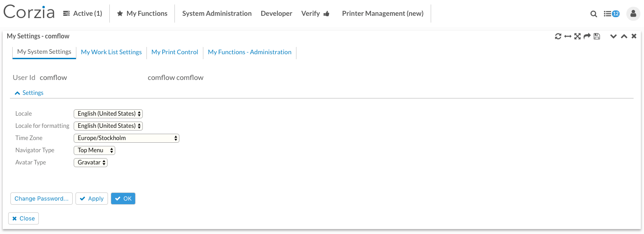
Task: Click the horizontal resize arrows icon
Action: (x=568, y=36)
